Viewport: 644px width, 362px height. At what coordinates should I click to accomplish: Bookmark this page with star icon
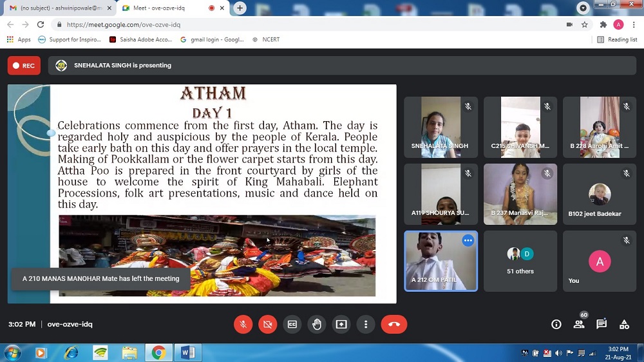[585, 24]
